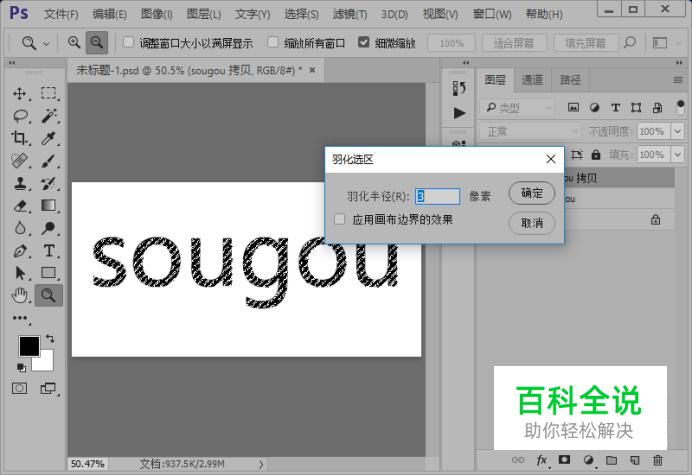692x475 pixels.
Task: Filter layers by type layers
Action: (x=616, y=107)
